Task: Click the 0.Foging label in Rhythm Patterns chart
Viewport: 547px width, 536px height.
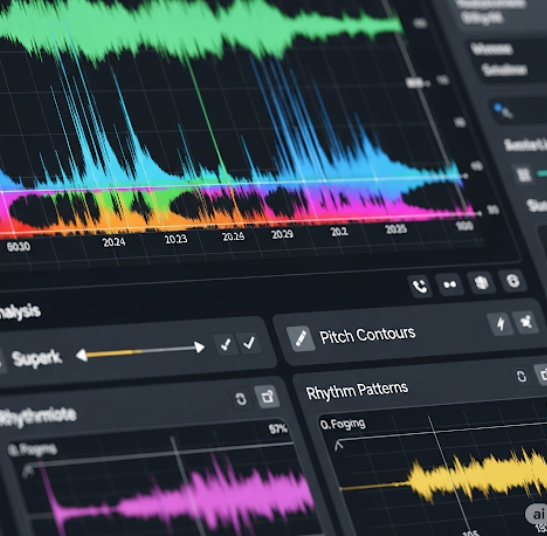Action: pyautogui.click(x=343, y=424)
